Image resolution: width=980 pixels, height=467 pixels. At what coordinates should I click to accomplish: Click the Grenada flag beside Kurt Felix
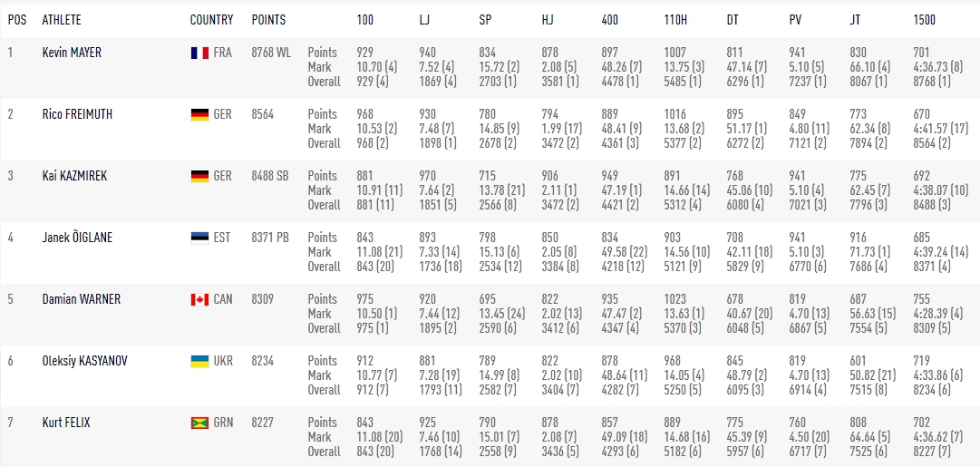(199, 423)
